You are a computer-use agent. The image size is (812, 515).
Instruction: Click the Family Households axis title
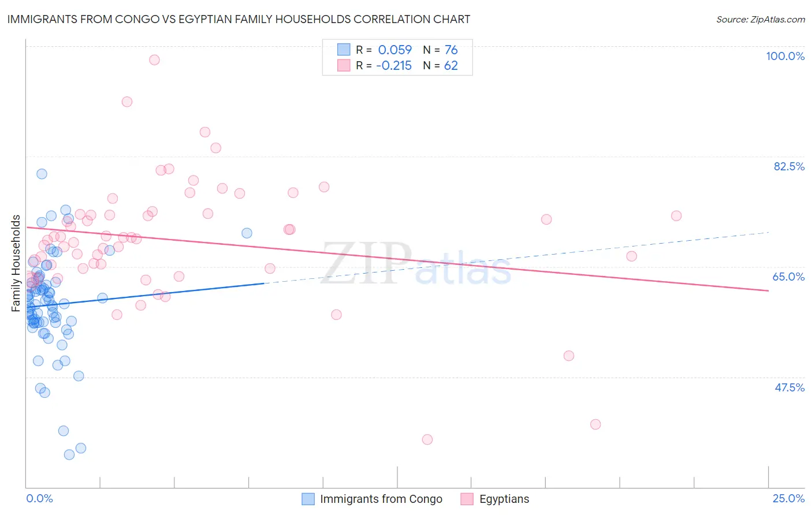click(16, 263)
